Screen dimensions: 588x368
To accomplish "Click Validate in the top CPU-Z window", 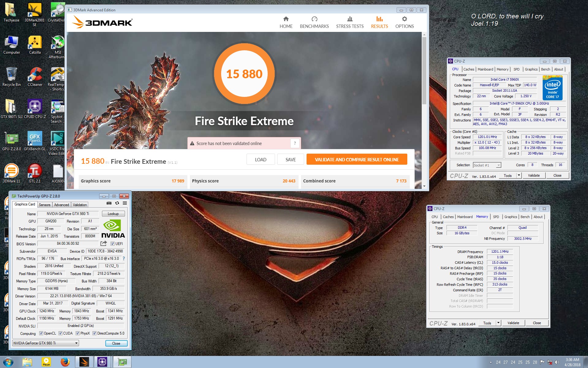I will pos(534,175).
